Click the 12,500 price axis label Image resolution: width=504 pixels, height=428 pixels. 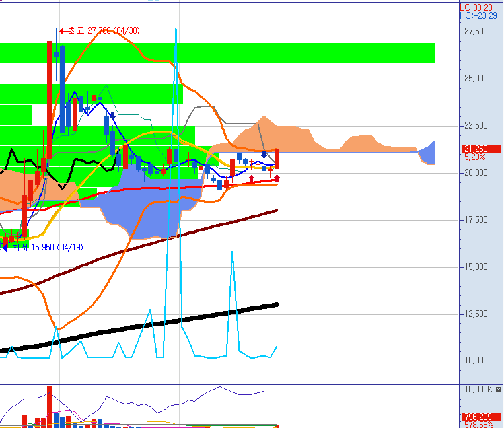click(x=476, y=314)
